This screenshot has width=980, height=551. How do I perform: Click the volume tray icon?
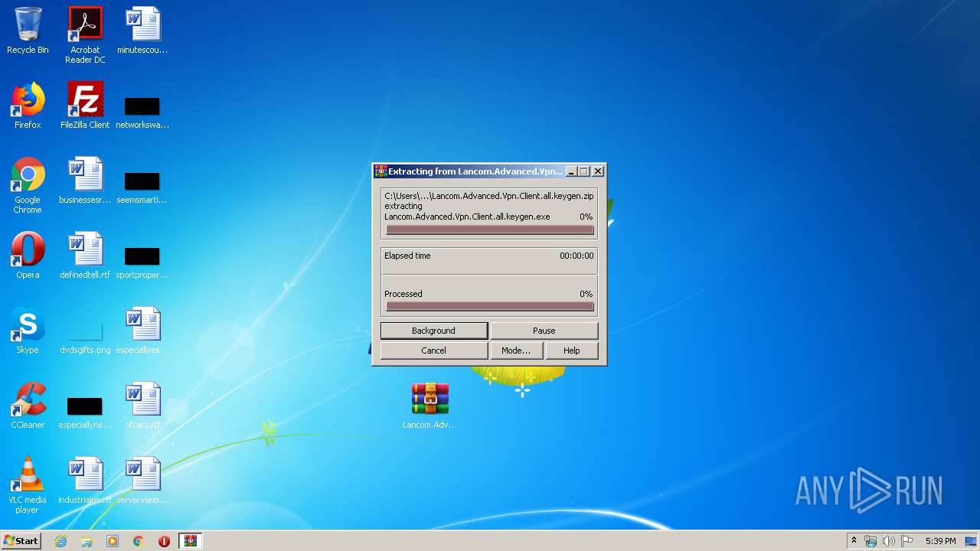tap(888, 541)
